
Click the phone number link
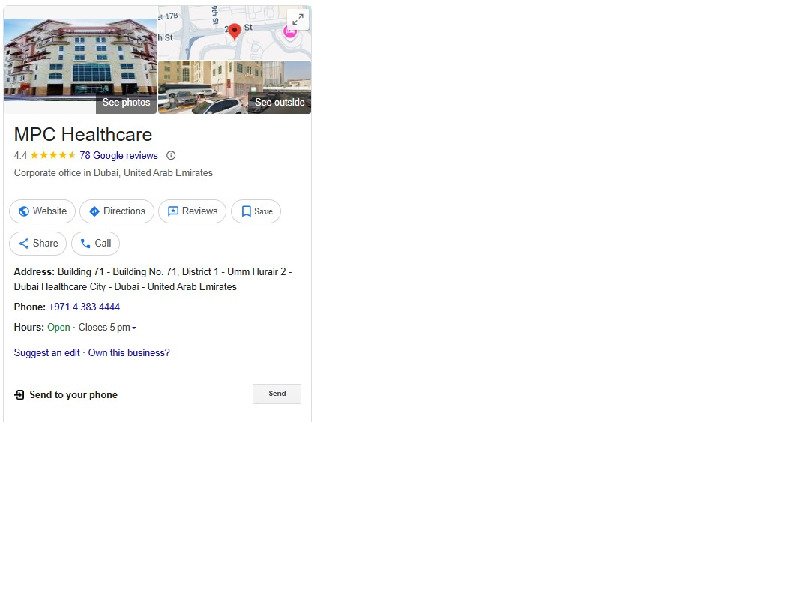(84, 307)
